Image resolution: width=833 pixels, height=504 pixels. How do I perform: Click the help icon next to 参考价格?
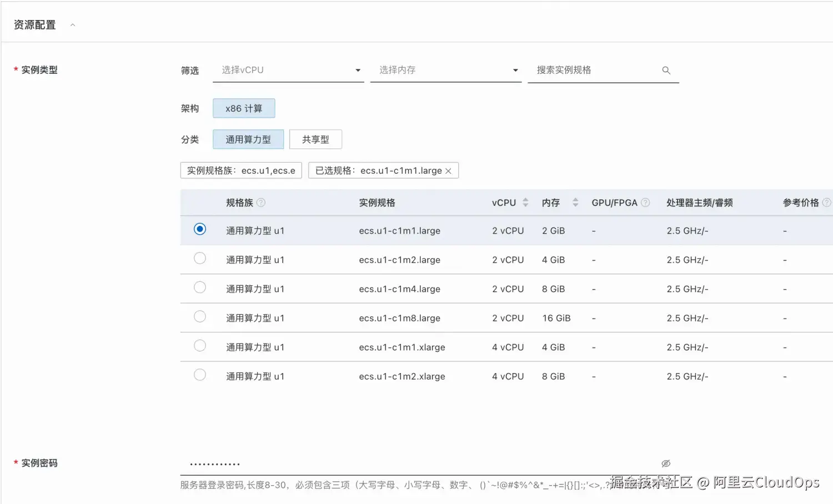pyautogui.click(x=826, y=203)
